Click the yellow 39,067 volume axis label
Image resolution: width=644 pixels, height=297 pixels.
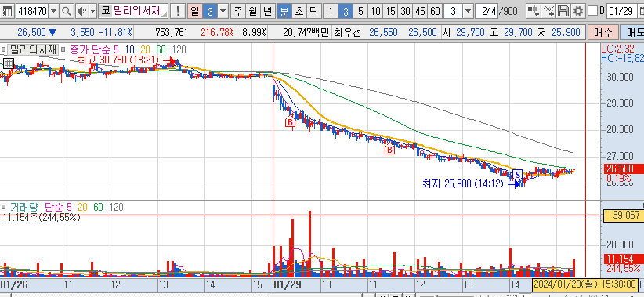point(624,216)
